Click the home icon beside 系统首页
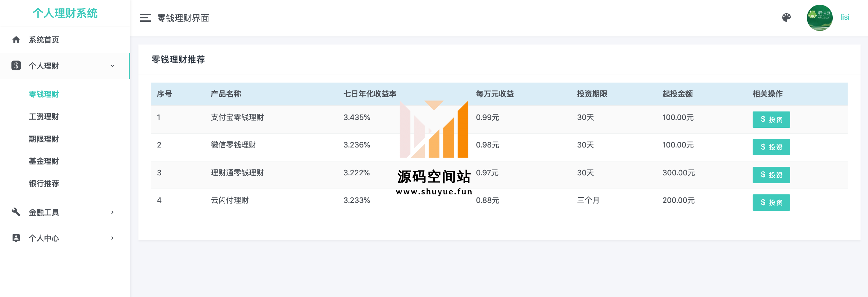The image size is (868, 297). point(16,40)
